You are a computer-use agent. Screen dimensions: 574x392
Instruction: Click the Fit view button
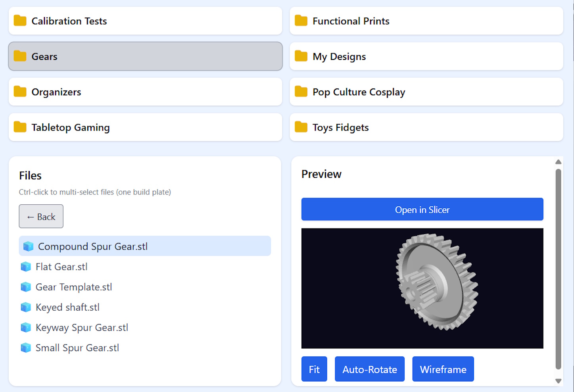[x=314, y=369]
